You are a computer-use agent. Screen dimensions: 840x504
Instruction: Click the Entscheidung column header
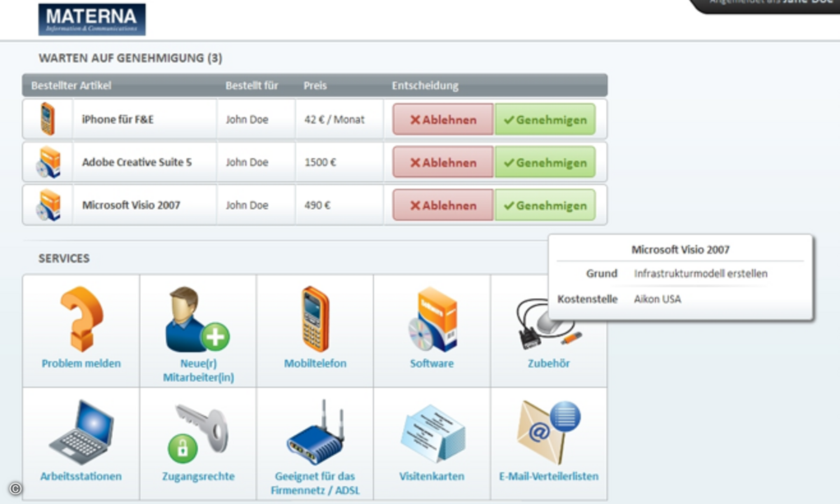click(x=425, y=85)
